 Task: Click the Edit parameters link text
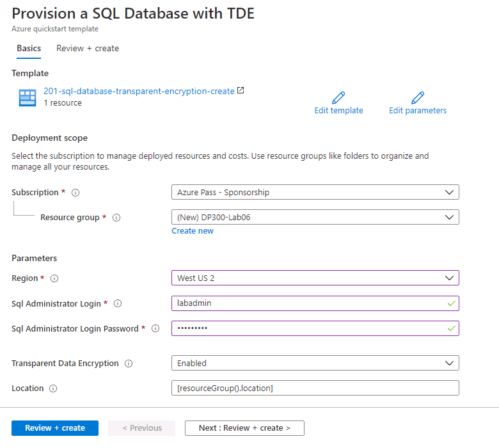(418, 111)
